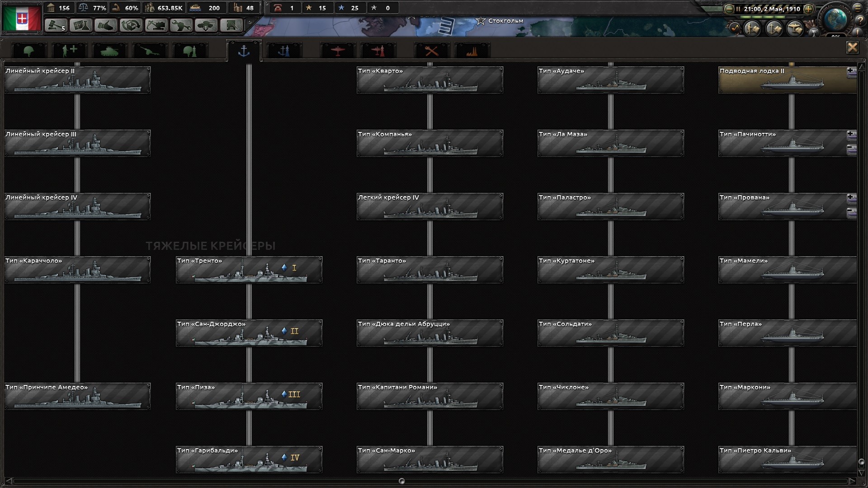Switch to Air plane research tab
This screenshot has height=488, width=868.
pos(338,51)
